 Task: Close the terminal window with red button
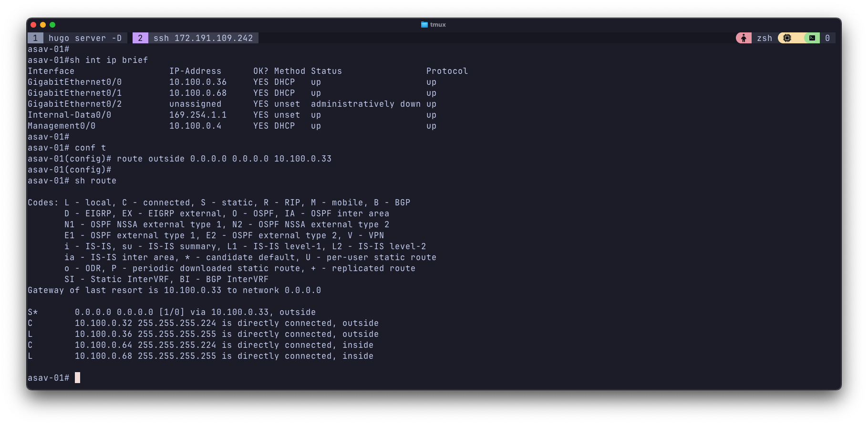(x=33, y=25)
